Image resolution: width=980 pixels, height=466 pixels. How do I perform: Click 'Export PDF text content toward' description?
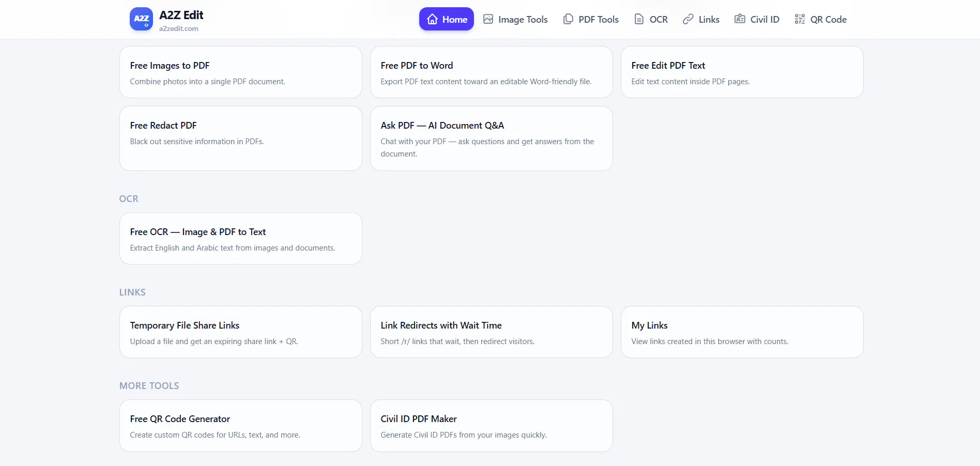click(x=486, y=82)
